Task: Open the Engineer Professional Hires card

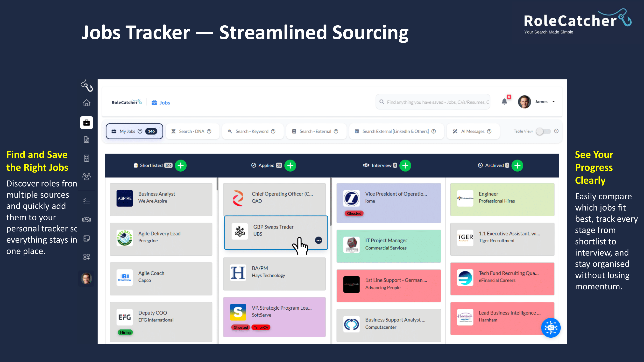Action: [x=502, y=199]
